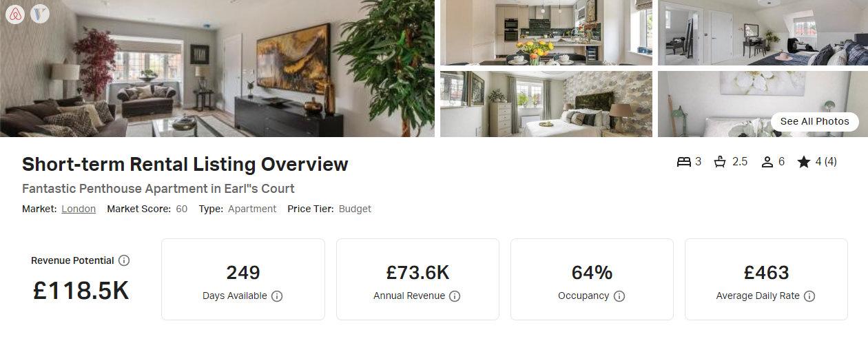This screenshot has height=341, width=868.
Task: Open info icon beside Occupancy
Action: [619, 296]
